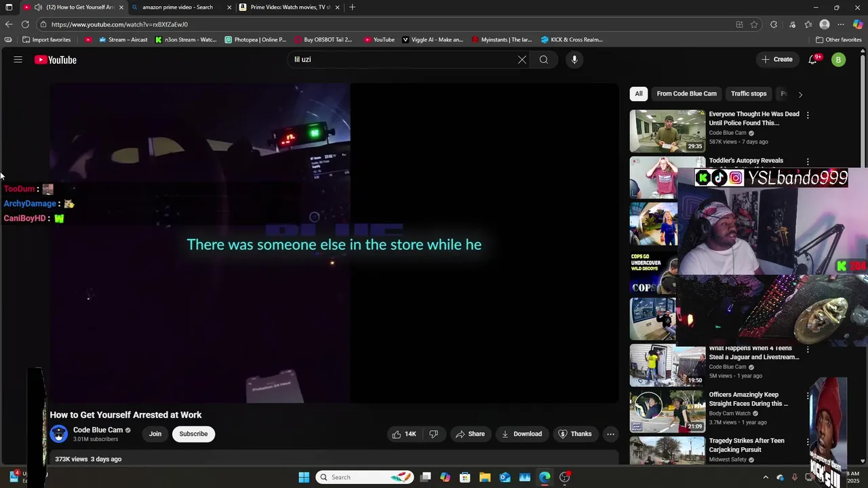Viewport: 868px width, 488px height.
Task: Open the 'Import favorites' bookmark
Action: (47, 39)
